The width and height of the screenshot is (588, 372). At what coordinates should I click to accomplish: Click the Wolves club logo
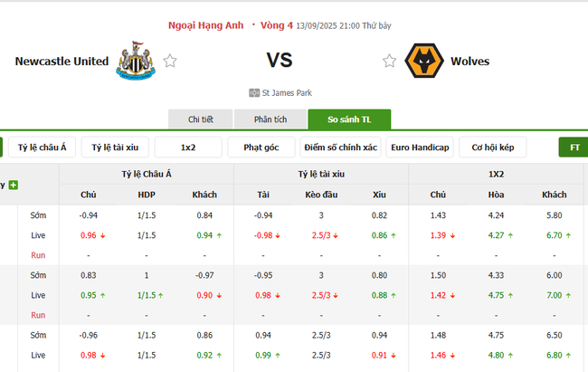click(423, 61)
